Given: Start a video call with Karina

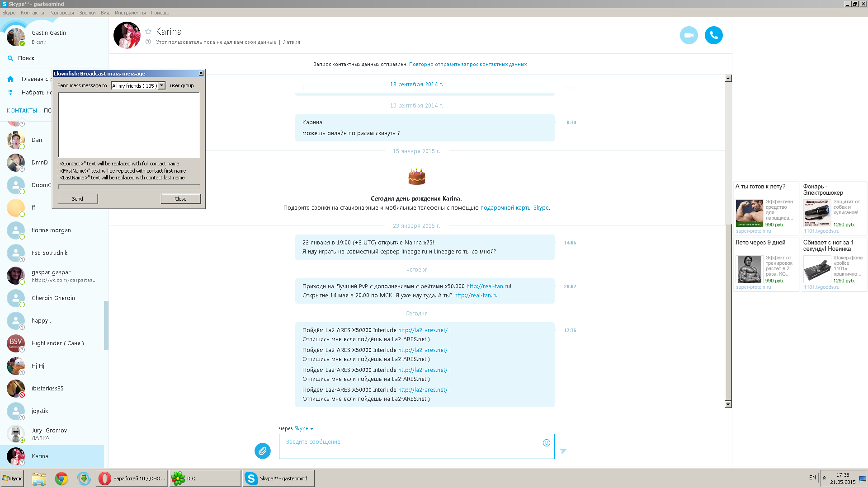Looking at the screenshot, I should click(689, 35).
